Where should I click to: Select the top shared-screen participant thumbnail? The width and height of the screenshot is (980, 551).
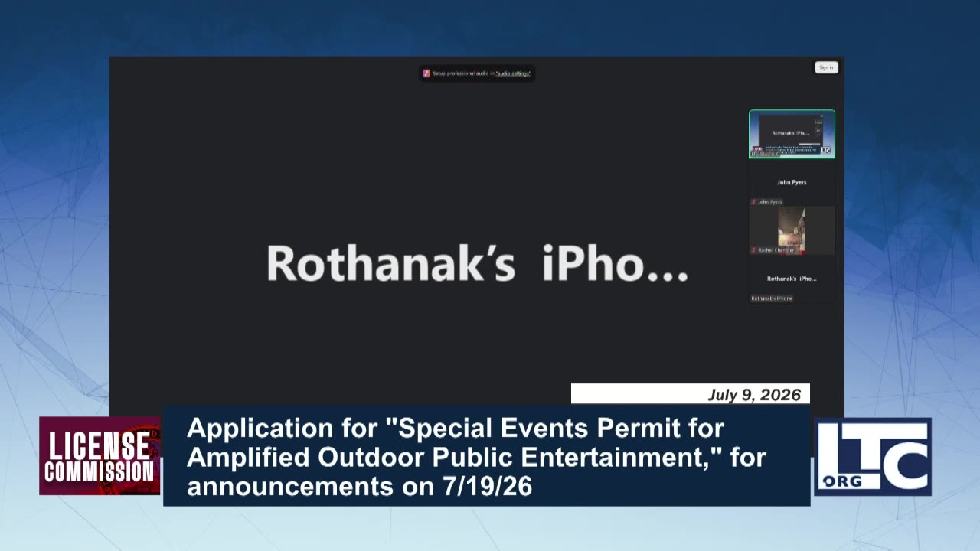coord(792,134)
